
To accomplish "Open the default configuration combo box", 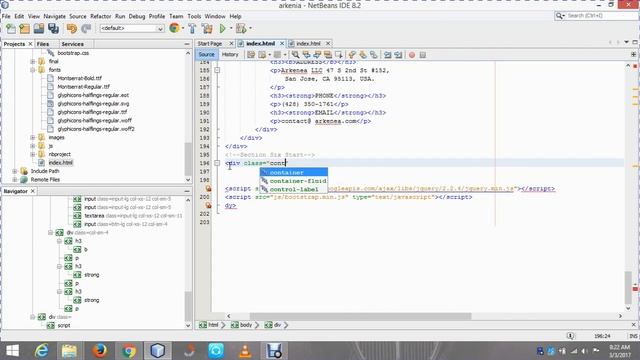I will click(132, 28).
